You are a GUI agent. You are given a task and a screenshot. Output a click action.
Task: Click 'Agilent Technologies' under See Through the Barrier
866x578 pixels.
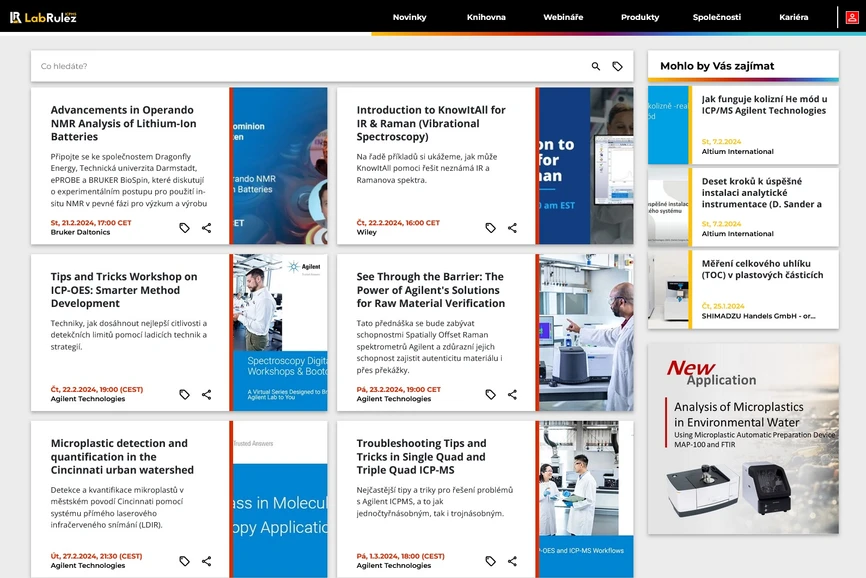pyautogui.click(x=394, y=399)
